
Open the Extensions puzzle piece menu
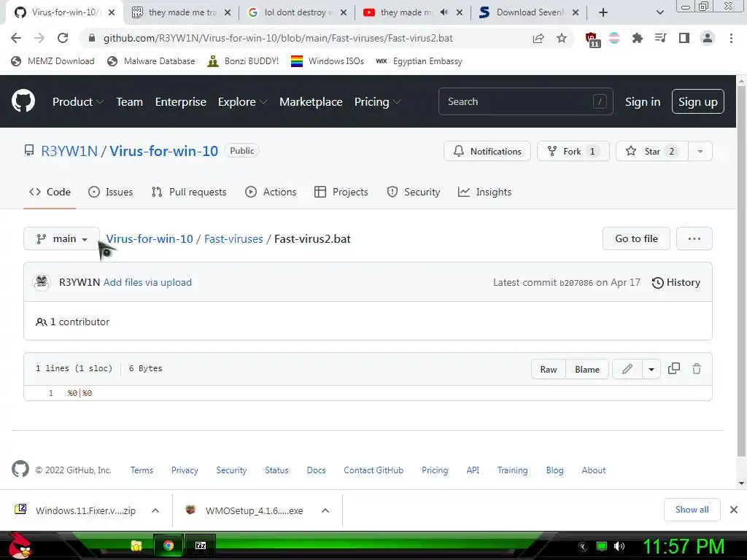[637, 38]
